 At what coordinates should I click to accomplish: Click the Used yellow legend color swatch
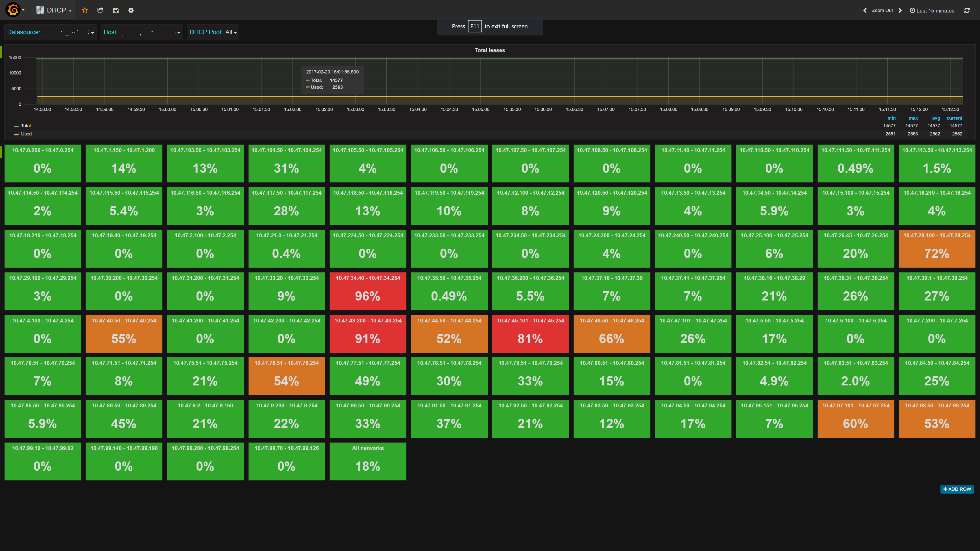16,134
